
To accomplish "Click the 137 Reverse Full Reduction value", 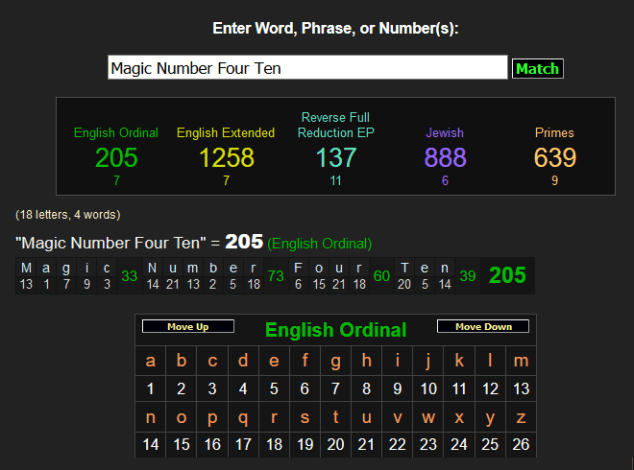I will tap(335, 158).
